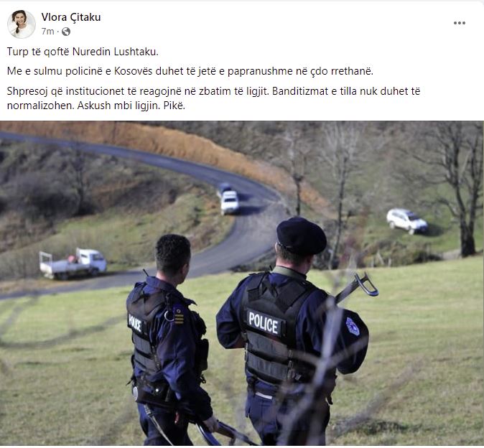Click the Vlora Çitaku author name
The width and height of the screenshot is (484, 448).
pyautogui.click(x=71, y=17)
